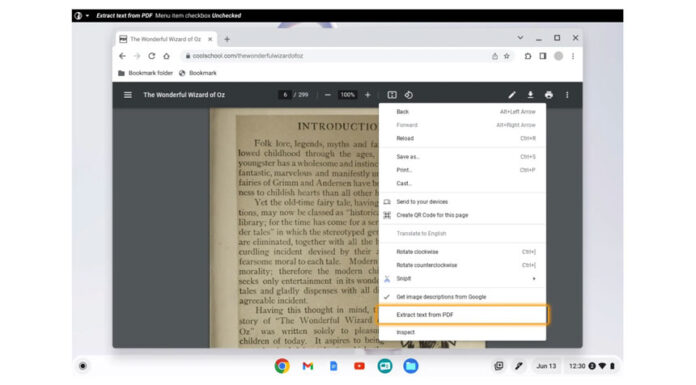This screenshot has width=696, height=385.
Task: Select Print… from context menu
Action: 462,170
